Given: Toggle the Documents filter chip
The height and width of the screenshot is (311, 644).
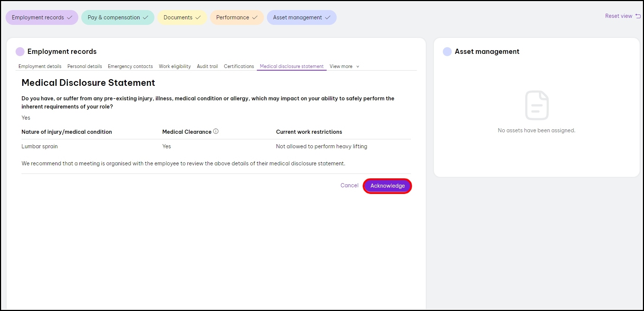Looking at the screenshot, I should pos(182,17).
